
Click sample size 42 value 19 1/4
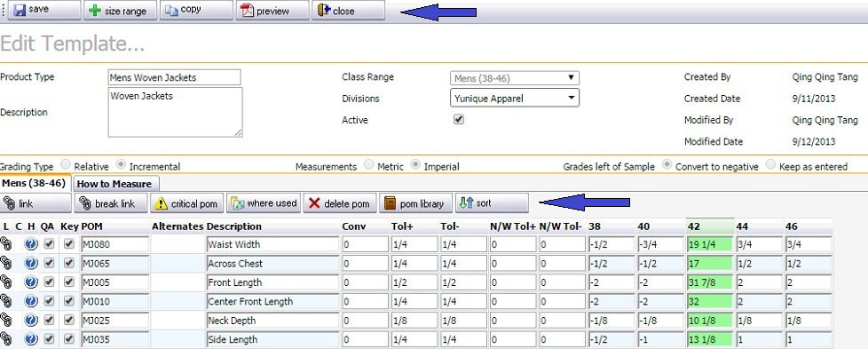(x=709, y=244)
